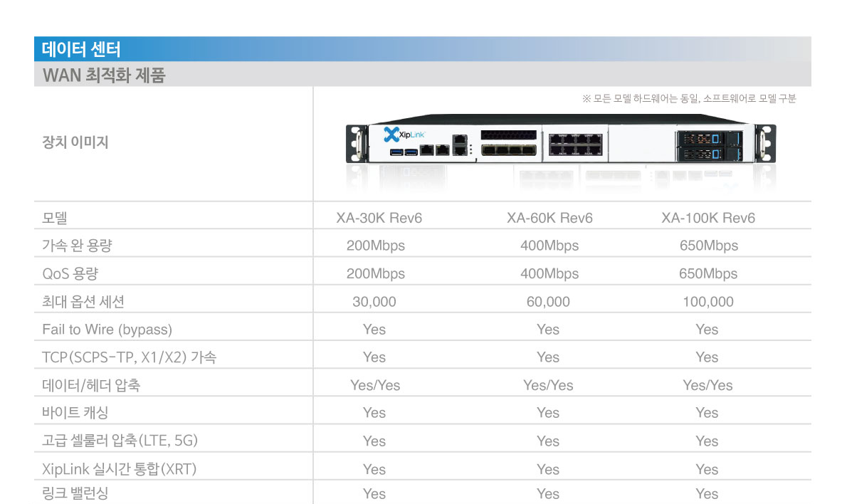Viewport: 847px width, 504px height.
Task: Click 링크 밸런싱 Yes for XA-100K
Action: 707,494
